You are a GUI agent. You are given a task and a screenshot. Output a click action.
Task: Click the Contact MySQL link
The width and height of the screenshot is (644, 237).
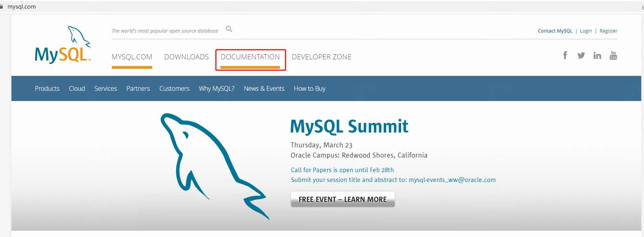(555, 31)
